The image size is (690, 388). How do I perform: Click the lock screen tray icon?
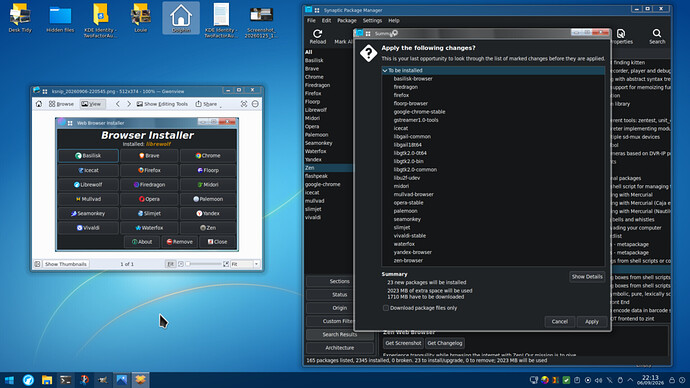pyautogui.click(x=672, y=380)
